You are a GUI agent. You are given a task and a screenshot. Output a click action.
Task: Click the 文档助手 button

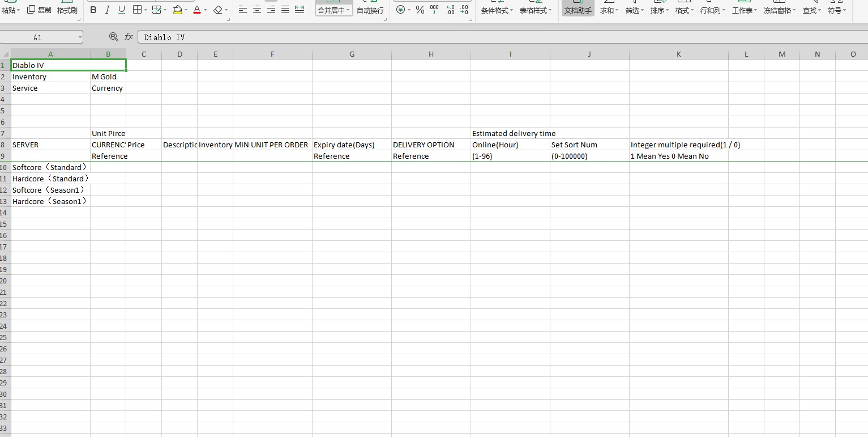click(578, 10)
